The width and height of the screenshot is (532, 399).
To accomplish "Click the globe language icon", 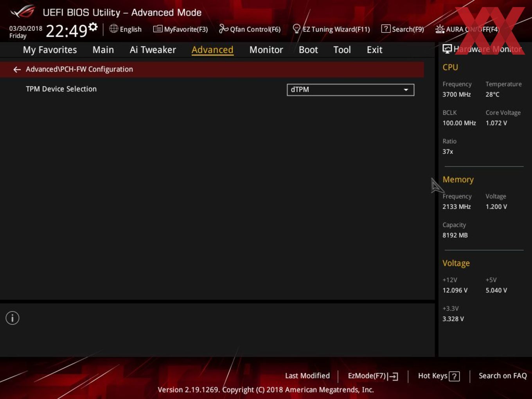I will (113, 29).
